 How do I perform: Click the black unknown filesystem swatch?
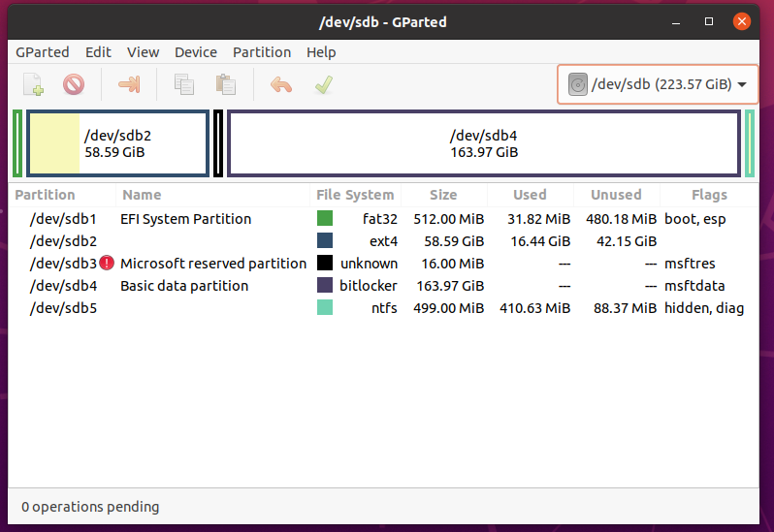[325, 263]
